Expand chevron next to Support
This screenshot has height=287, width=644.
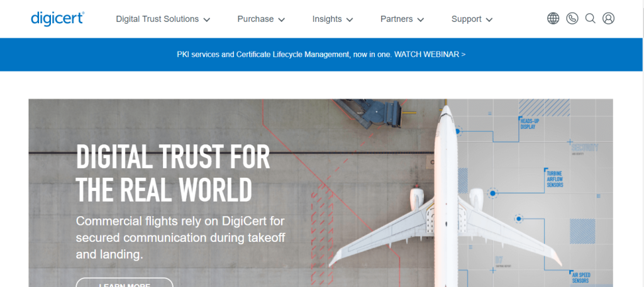coord(489,19)
